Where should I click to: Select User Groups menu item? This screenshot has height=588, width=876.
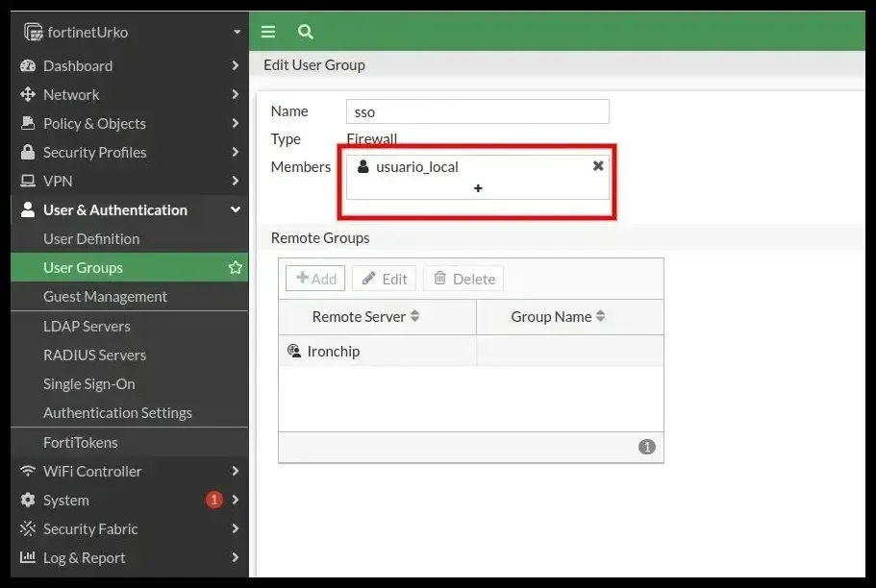[x=129, y=267]
